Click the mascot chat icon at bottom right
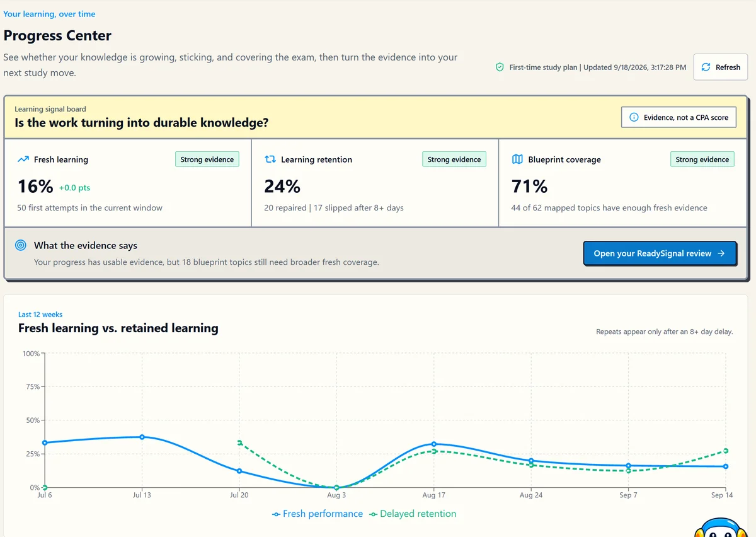The image size is (756, 537). [719, 528]
